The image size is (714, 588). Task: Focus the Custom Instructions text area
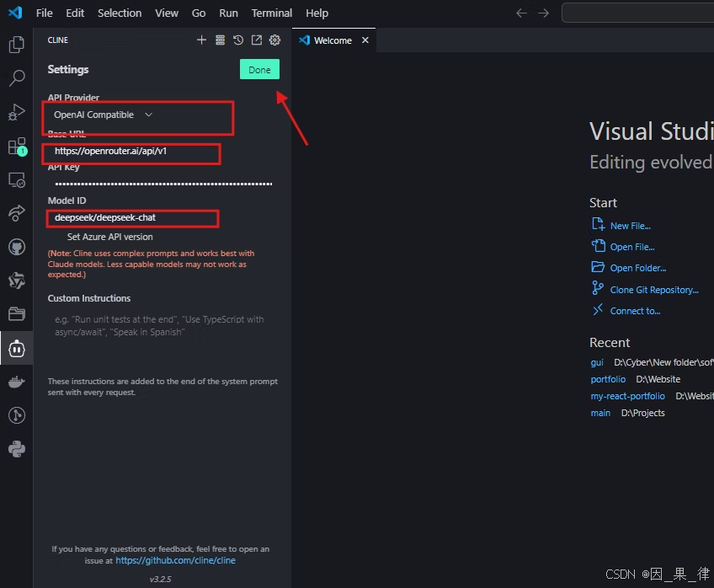pyautogui.click(x=163, y=339)
